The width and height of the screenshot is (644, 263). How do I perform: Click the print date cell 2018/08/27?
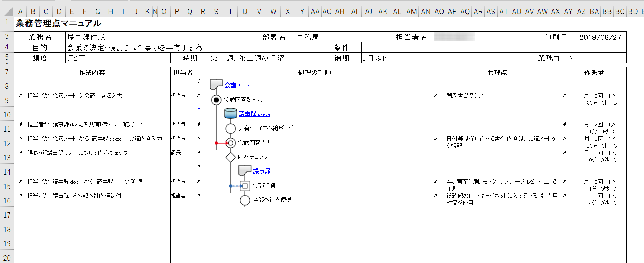[600, 37]
